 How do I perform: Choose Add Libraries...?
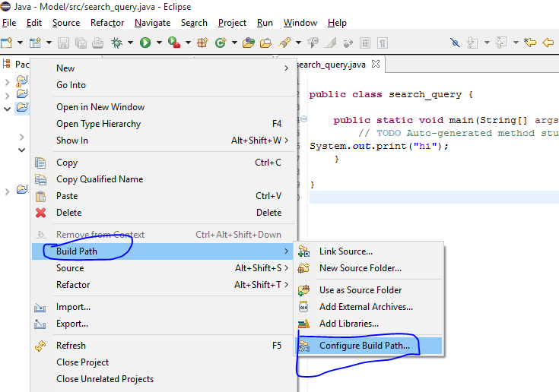(369, 324)
